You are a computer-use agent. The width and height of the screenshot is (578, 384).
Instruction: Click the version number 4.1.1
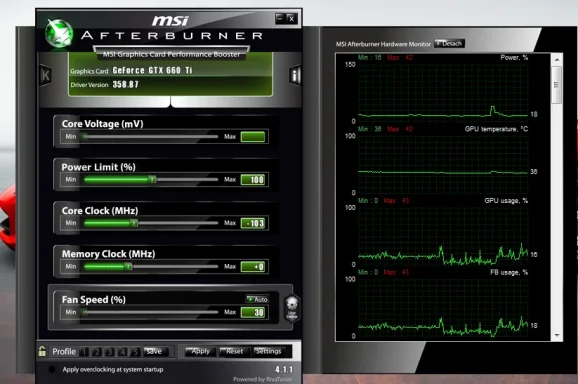(283, 369)
